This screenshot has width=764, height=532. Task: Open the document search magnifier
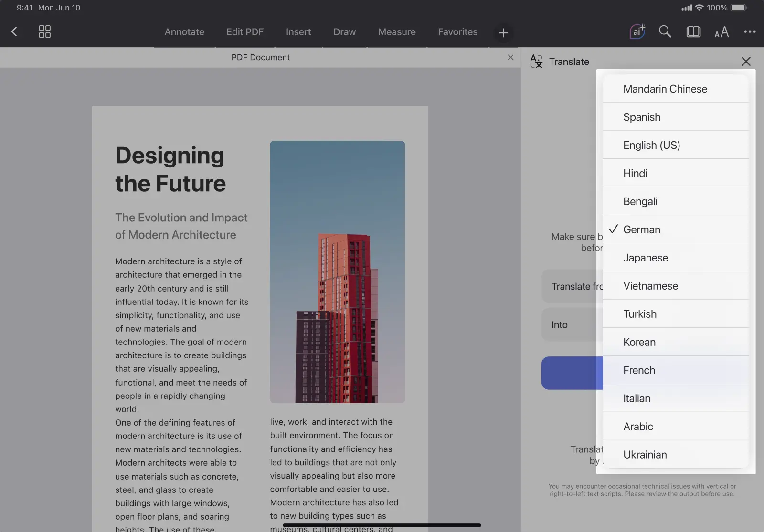click(x=665, y=32)
